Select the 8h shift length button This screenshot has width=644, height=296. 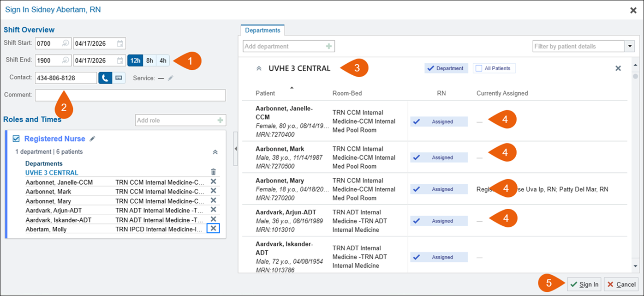click(149, 60)
